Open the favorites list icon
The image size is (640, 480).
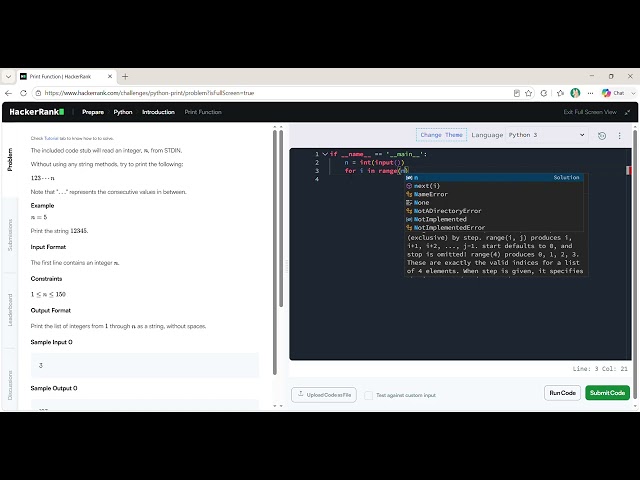click(x=560, y=93)
